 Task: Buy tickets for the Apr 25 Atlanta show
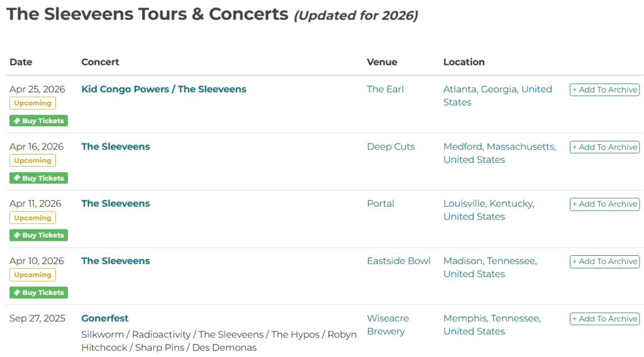[x=38, y=121]
